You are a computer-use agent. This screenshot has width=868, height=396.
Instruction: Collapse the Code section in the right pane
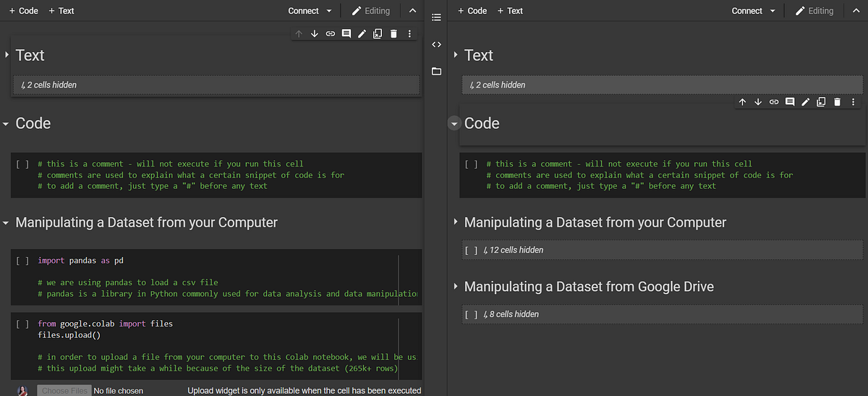(454, 124)
